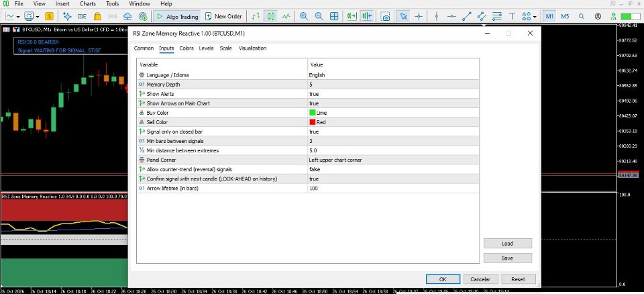Switch chart to line chart mode
Viewport: 644px width, 294px height.
click(x=286, y=17)
